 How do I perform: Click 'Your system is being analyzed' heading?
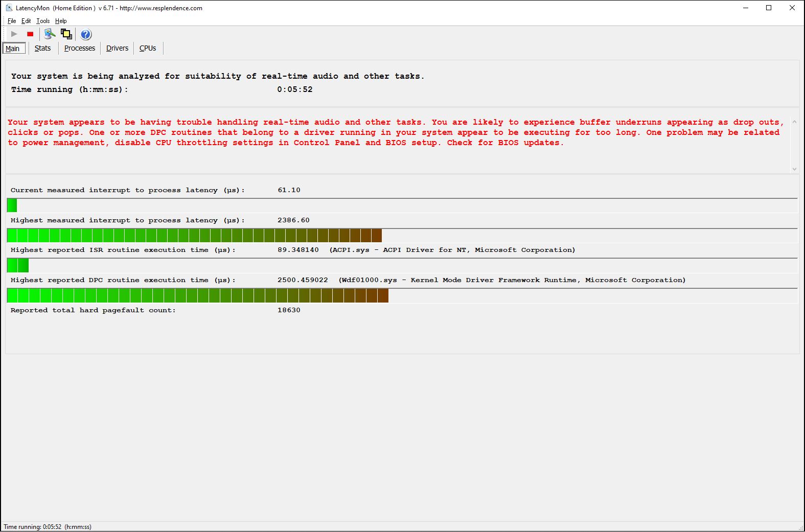click(218, 76)
